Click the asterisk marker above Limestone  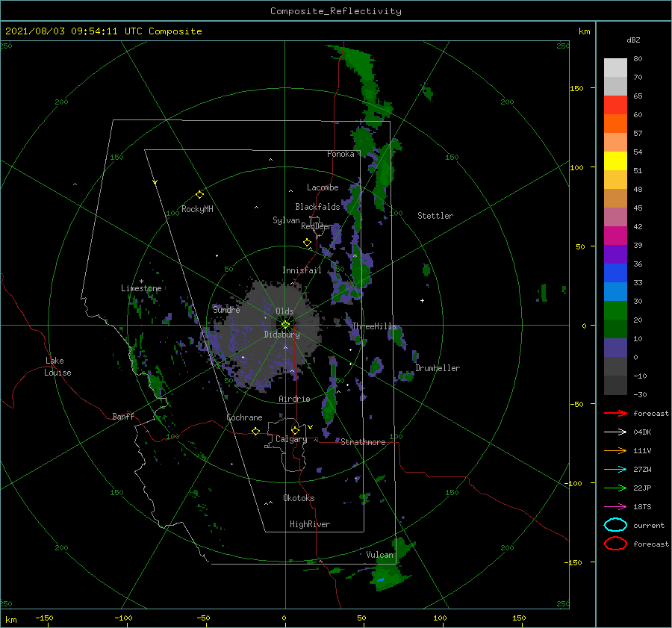141,282
